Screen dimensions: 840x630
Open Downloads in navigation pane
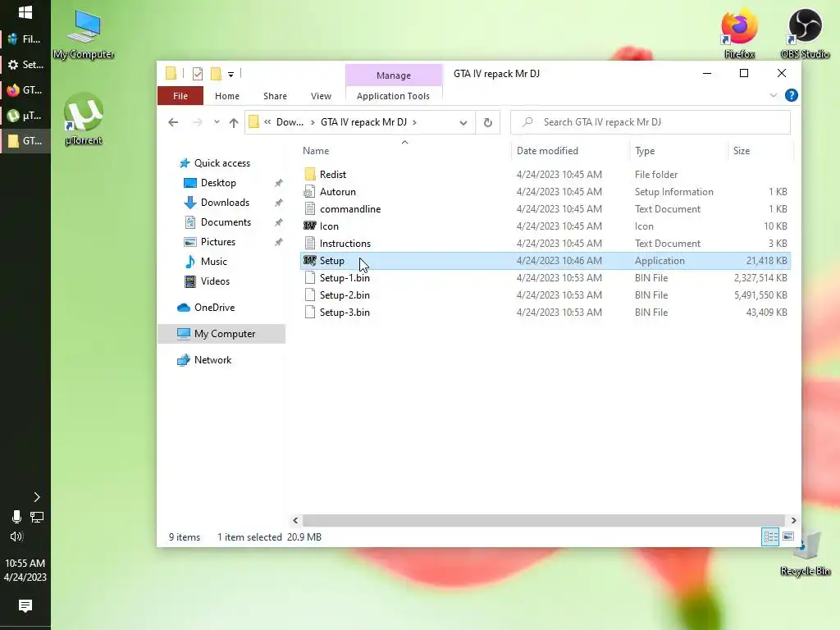click(225, 203)
